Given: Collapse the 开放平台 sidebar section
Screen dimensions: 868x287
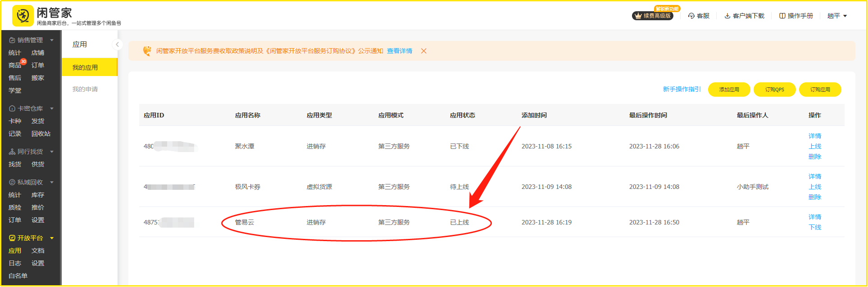Looking at the screenshot, I should point(52,238).
